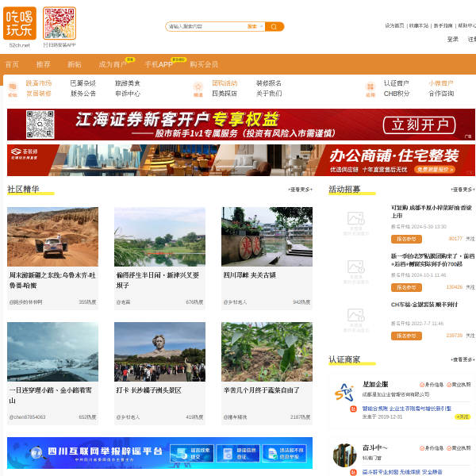The width and height of the screenshot is (476, 476).
Task: Open the 推荐 nav tab
Action: (44, 64)
